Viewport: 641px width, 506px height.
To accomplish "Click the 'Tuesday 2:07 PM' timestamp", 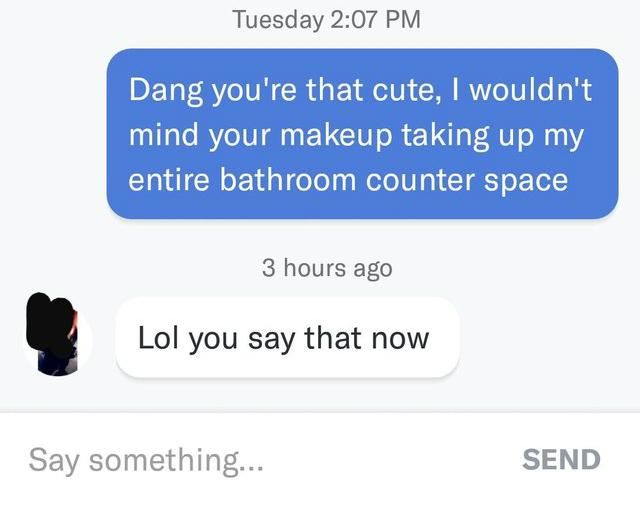I will tap(327, 20).
